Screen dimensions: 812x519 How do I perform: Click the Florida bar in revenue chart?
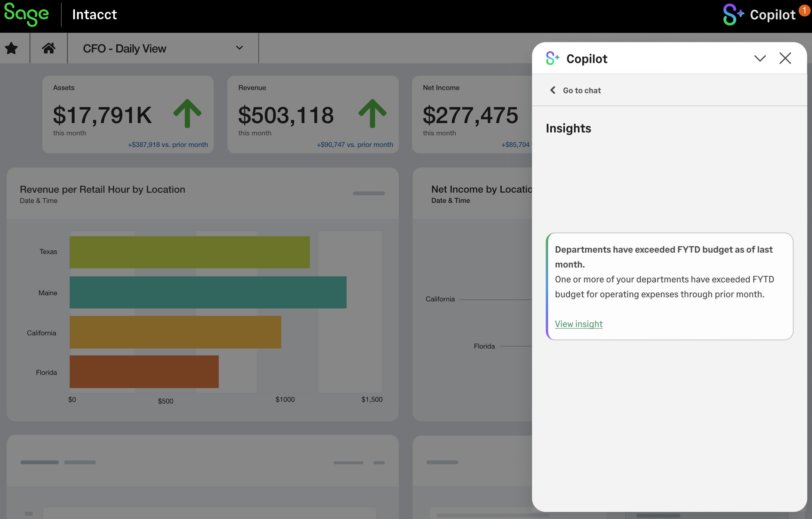[x=144, y=371]
